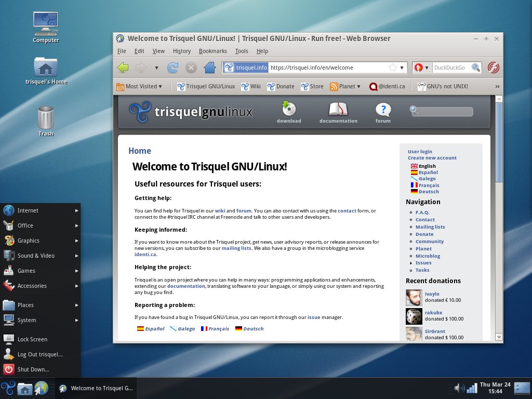Go to the browser Home icon
Image resolution: width=532 pixels, height=399 pixels.
(x=209, y=68)
